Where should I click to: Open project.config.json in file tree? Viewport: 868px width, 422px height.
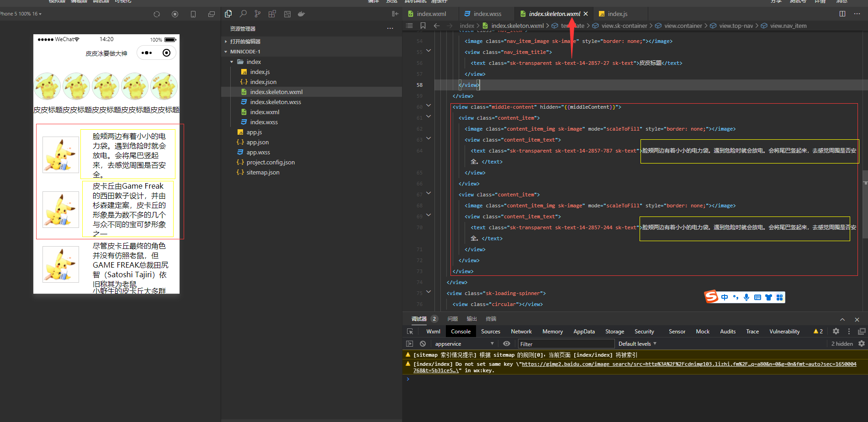270,162
